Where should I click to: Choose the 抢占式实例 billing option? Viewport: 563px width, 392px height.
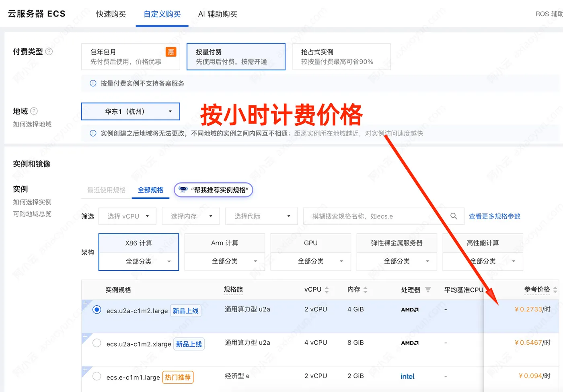tap(341, 57)
